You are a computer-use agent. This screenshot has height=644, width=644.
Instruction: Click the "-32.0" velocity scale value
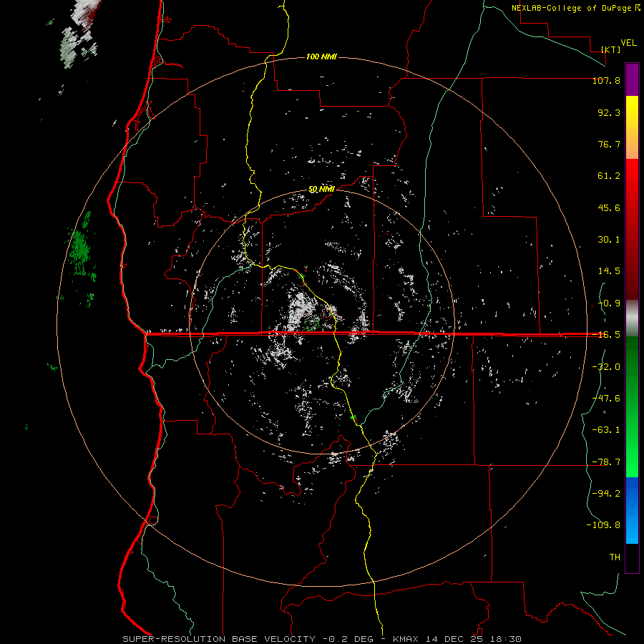click(x=606, y=367)
